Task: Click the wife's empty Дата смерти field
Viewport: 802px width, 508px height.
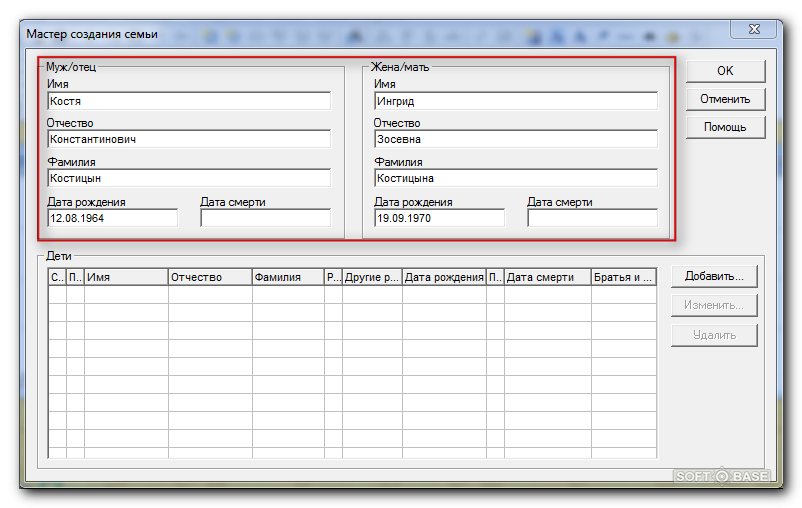Action: tap(592, 218)
